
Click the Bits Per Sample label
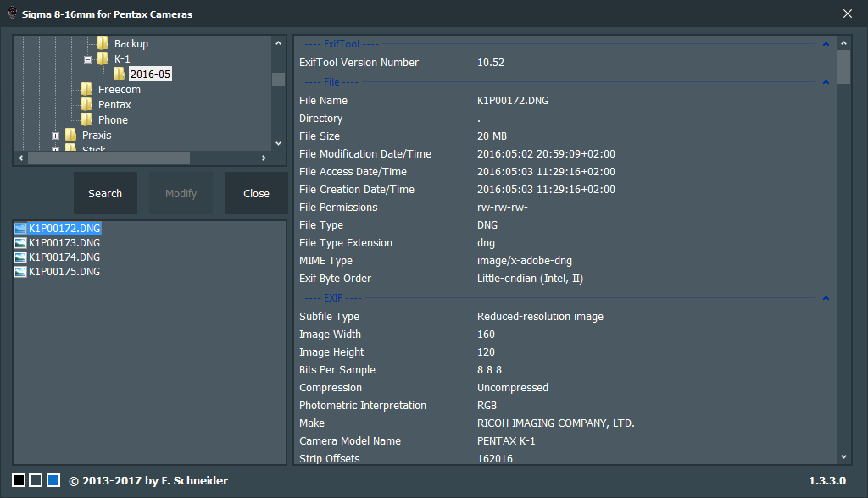[x=337, y=369]
